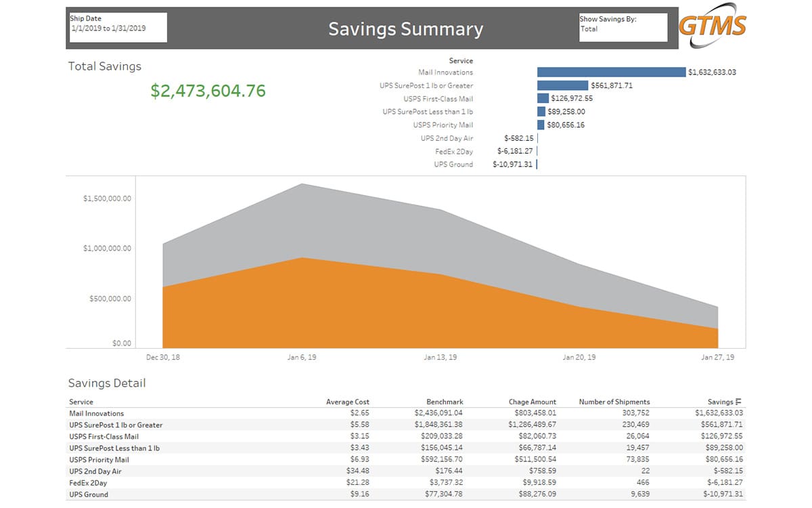Screen dimensions: 812x508
Task: Select USPS First-Class Mail in Savings Detail
Action: pos(406,436)
